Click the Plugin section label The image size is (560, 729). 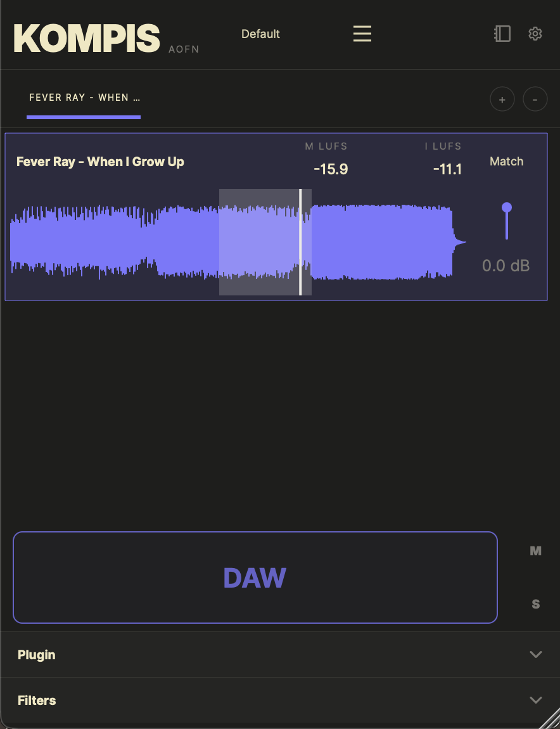pos(37,655)
